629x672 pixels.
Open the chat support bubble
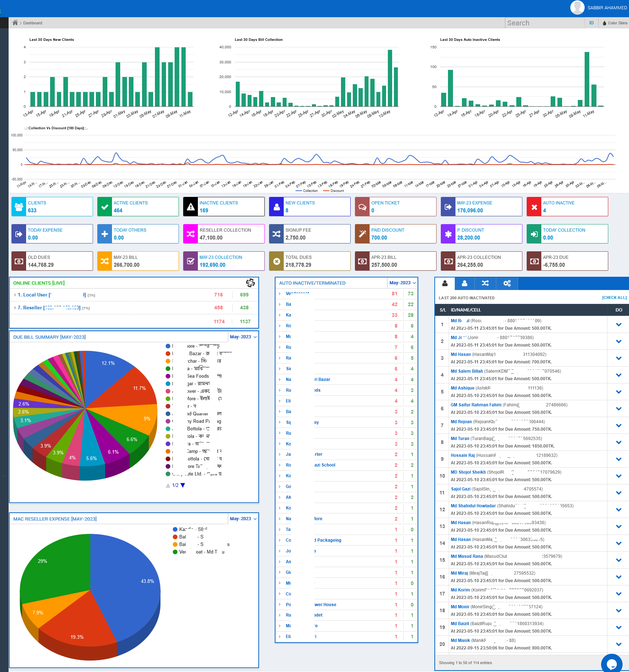tap(611, 663)
